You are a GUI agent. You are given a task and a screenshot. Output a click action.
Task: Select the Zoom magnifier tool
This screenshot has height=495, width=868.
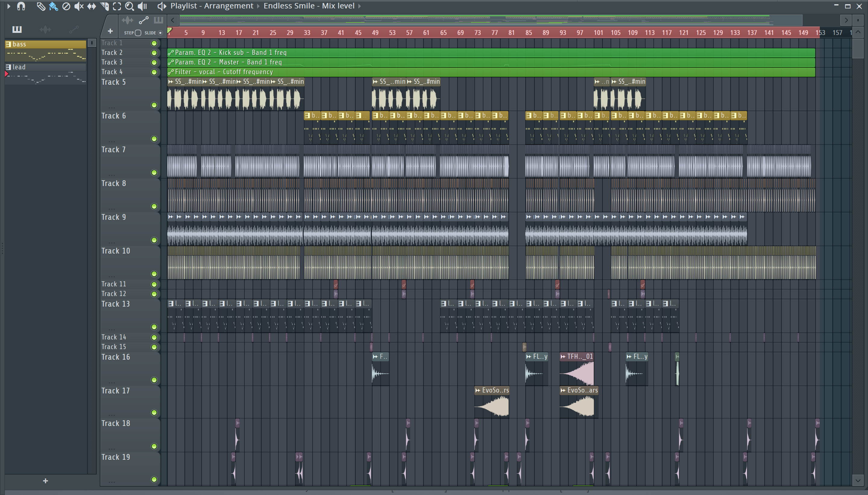pos(129,6)
